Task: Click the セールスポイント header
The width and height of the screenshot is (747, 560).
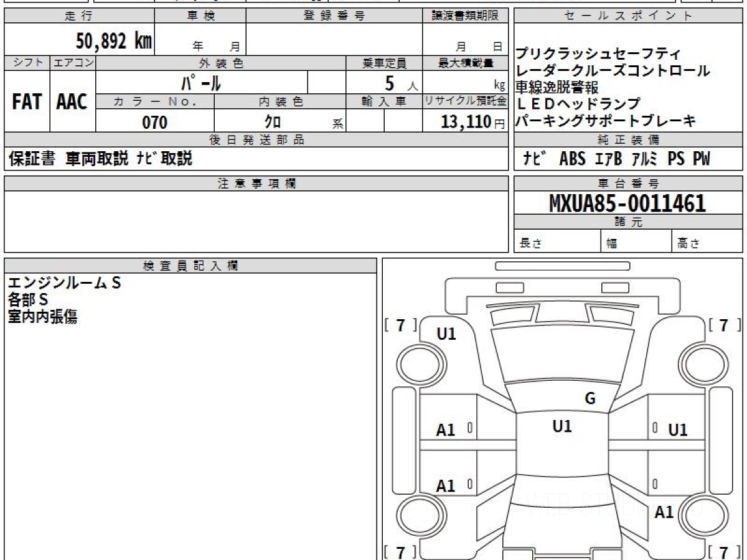Action: coord(629,16)
